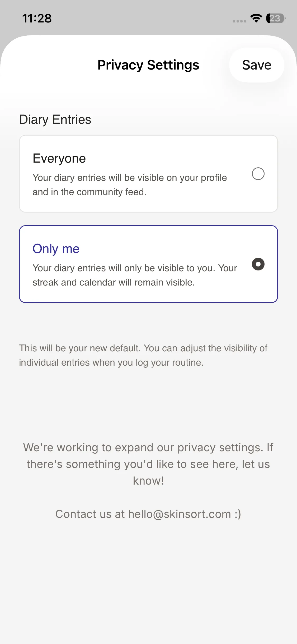Tap the Save button
This screenshot has width=297, height=644.
[x=256, y=65]
